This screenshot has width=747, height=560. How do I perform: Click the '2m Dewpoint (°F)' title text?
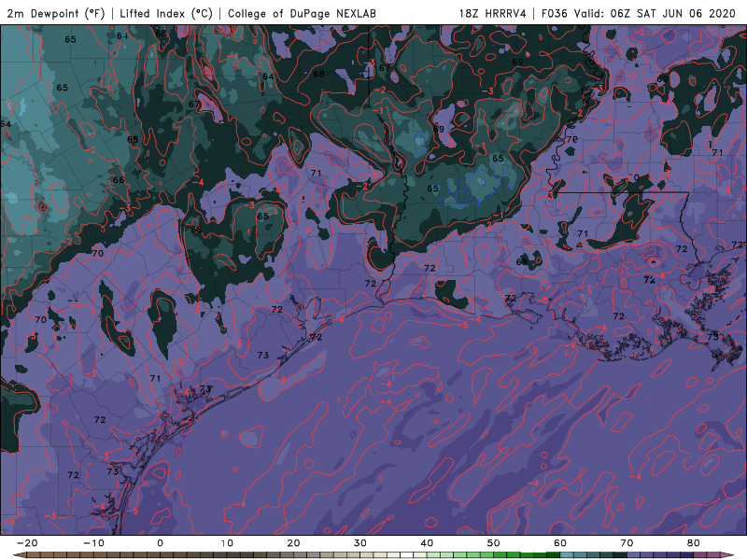coord(56,13)
